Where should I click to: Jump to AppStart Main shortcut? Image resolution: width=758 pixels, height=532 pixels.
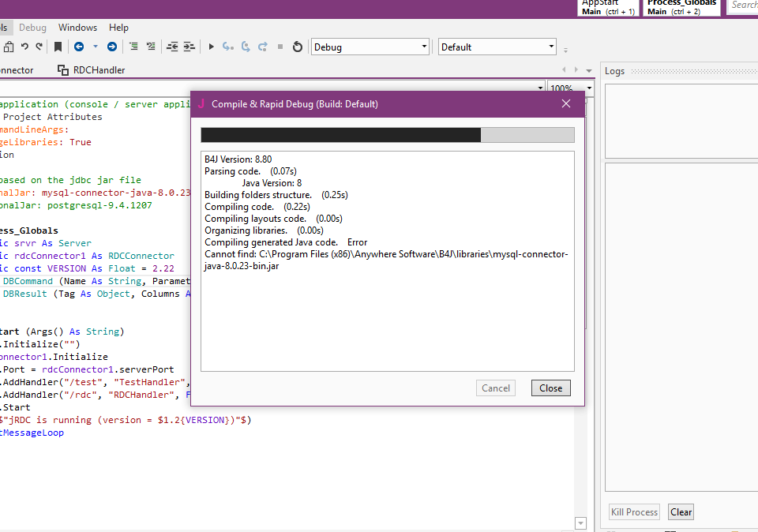pos(608,7)
